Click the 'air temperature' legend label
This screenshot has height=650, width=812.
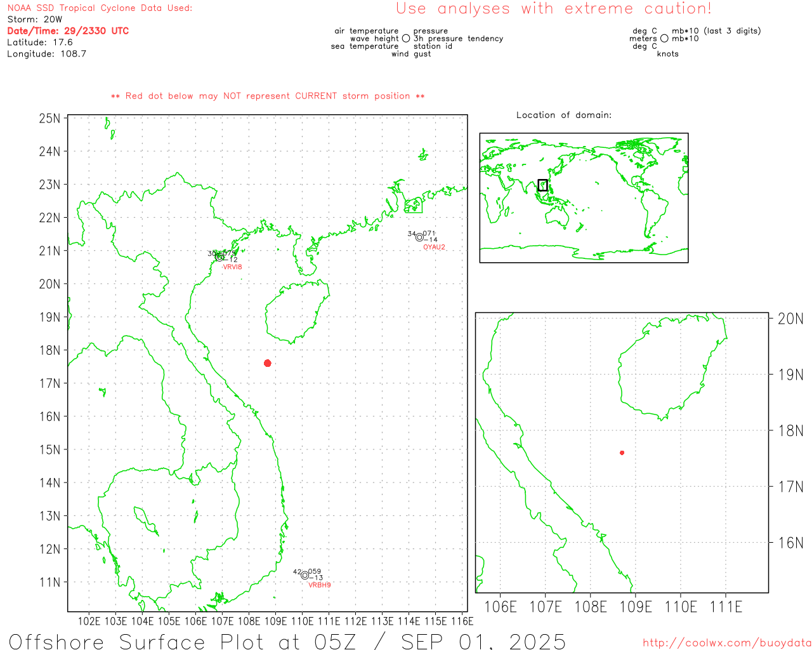[x=367, y=31]
